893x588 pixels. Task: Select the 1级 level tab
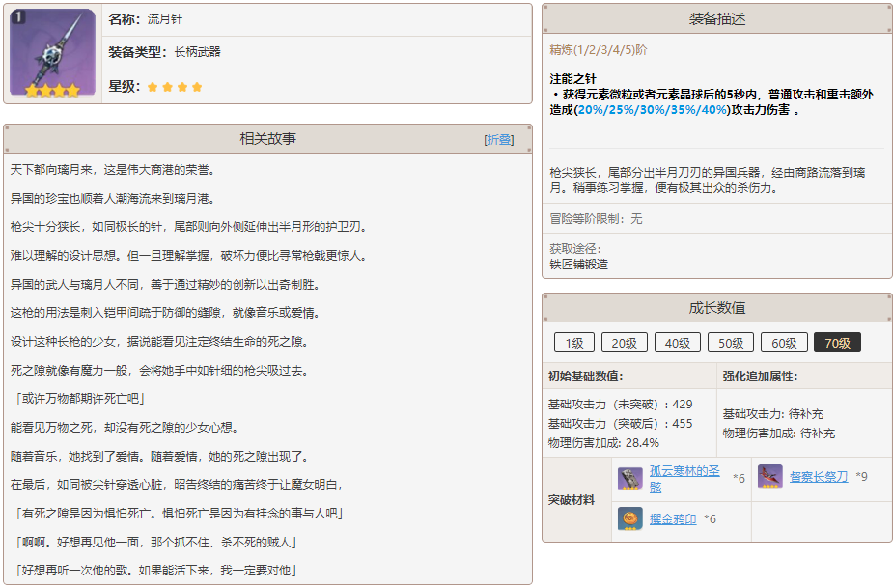[x=574, y=343]
